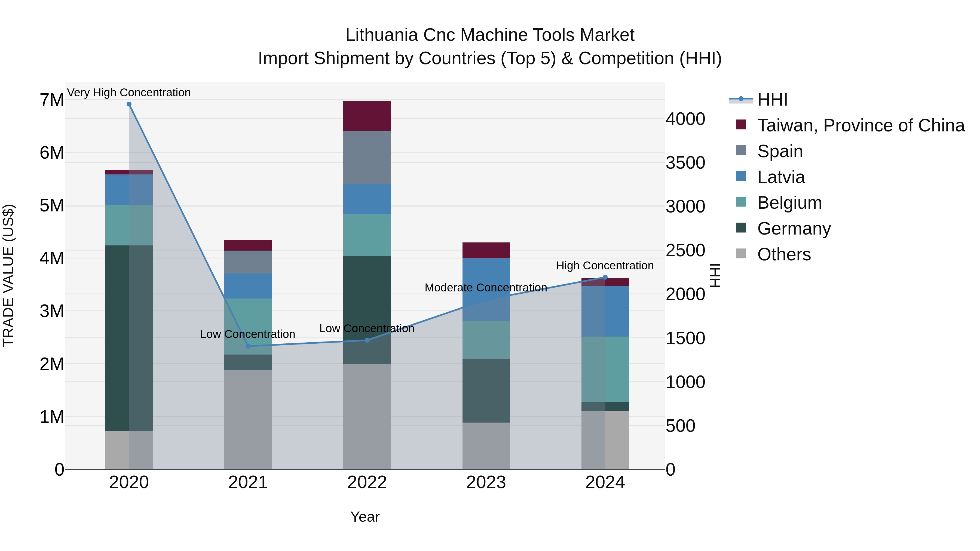
Task: Select the 2021 HHI data point
Action: click(248, 346)
